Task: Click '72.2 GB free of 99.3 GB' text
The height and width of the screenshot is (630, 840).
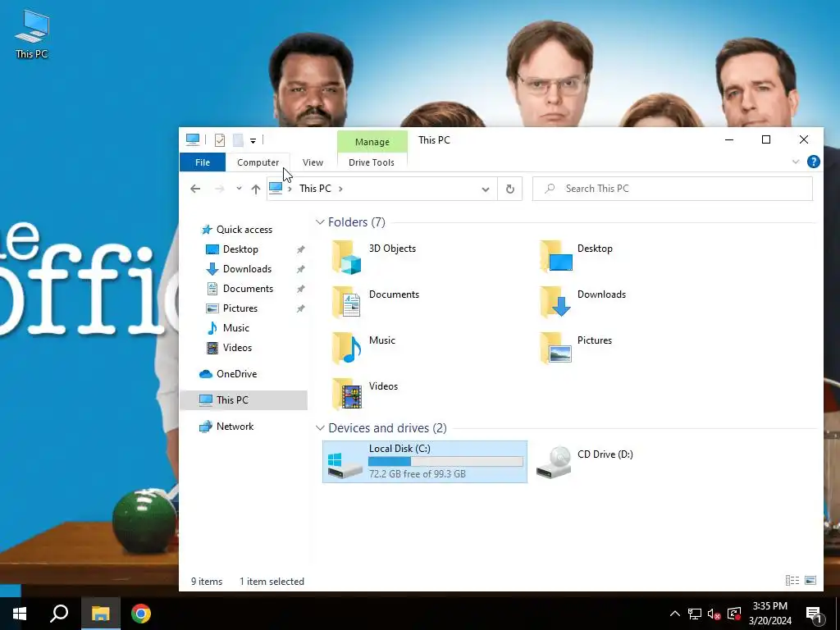Action: (x=418, y=474)
